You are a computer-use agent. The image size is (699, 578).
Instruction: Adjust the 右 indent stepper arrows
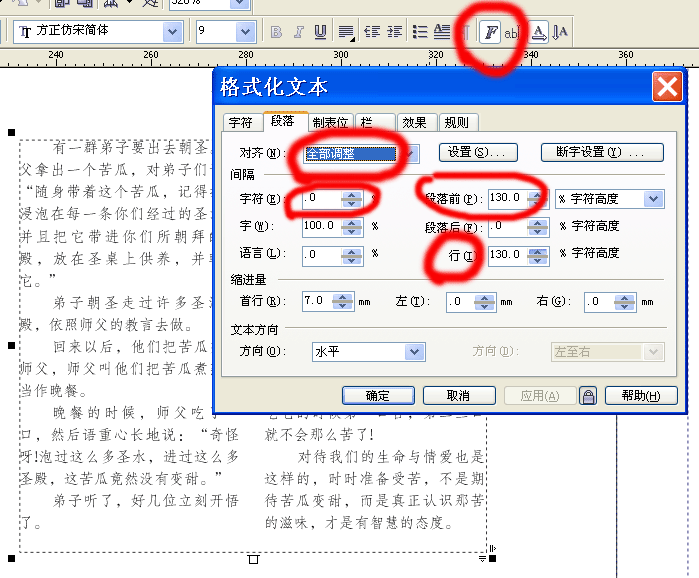[625, 302]
